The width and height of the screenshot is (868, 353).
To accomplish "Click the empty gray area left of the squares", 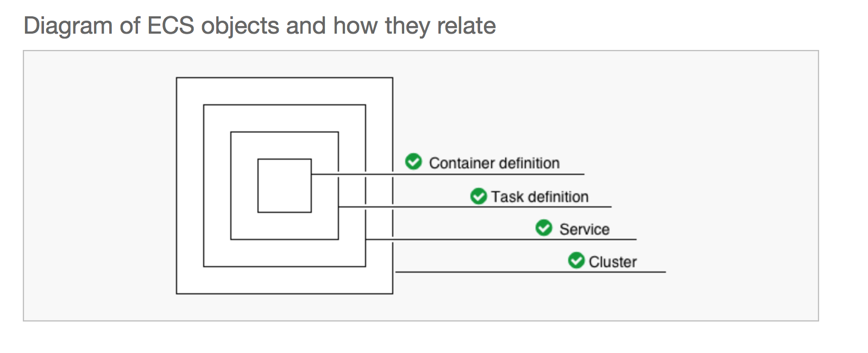I will click(98, 186).
